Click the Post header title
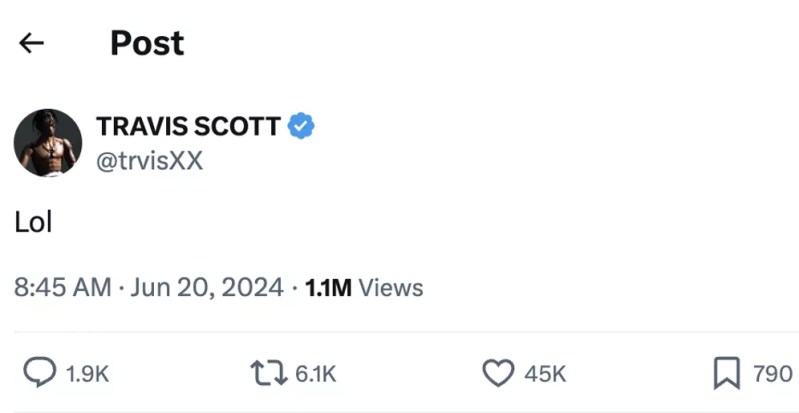The width and height of the screenshot is (799, 413). coord(147,43)
